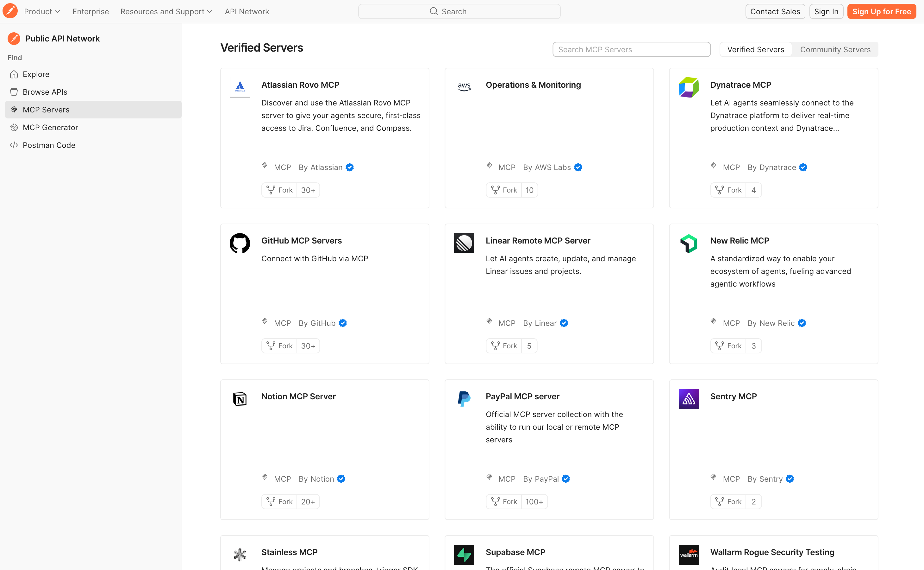
Task: Click the MCP Generator sidebar icon
Action: [14, 127]
